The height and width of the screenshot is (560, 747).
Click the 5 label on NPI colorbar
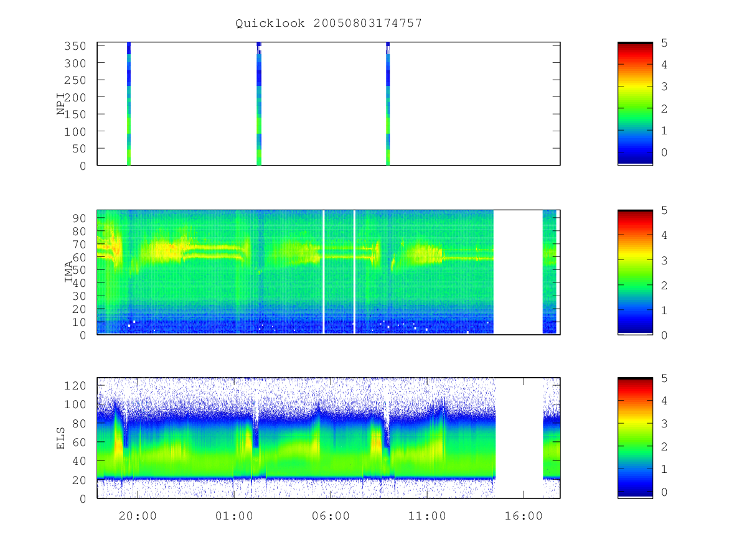click(x=665, y=42)
